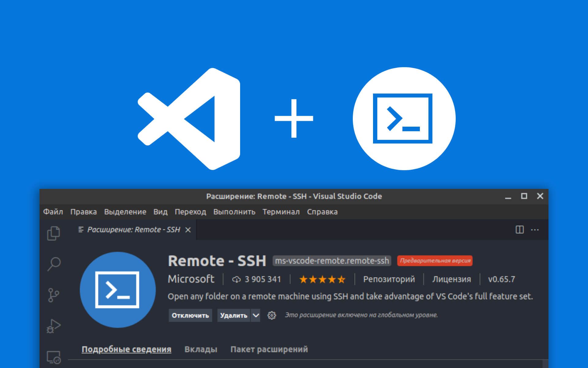Click the Предварительная версия badge
Screen dimensions: 588x368
tap(435, 261)
